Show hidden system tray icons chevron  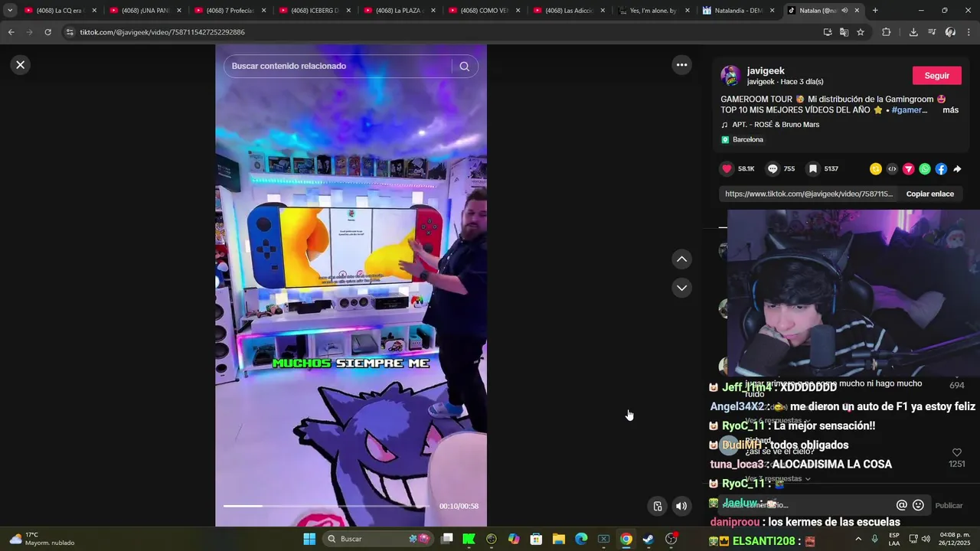tap(857, 539)
